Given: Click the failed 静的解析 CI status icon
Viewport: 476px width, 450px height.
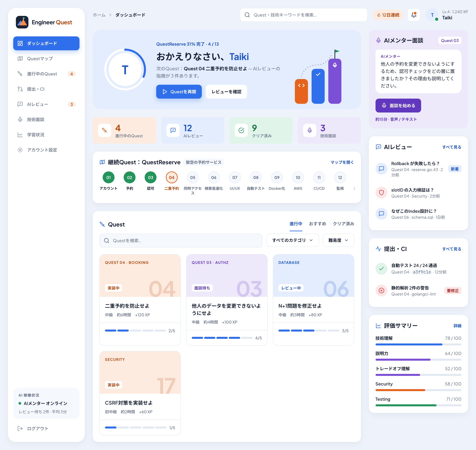Looking at the screenshot, I should pyautogui.click(x=381, y=291).
